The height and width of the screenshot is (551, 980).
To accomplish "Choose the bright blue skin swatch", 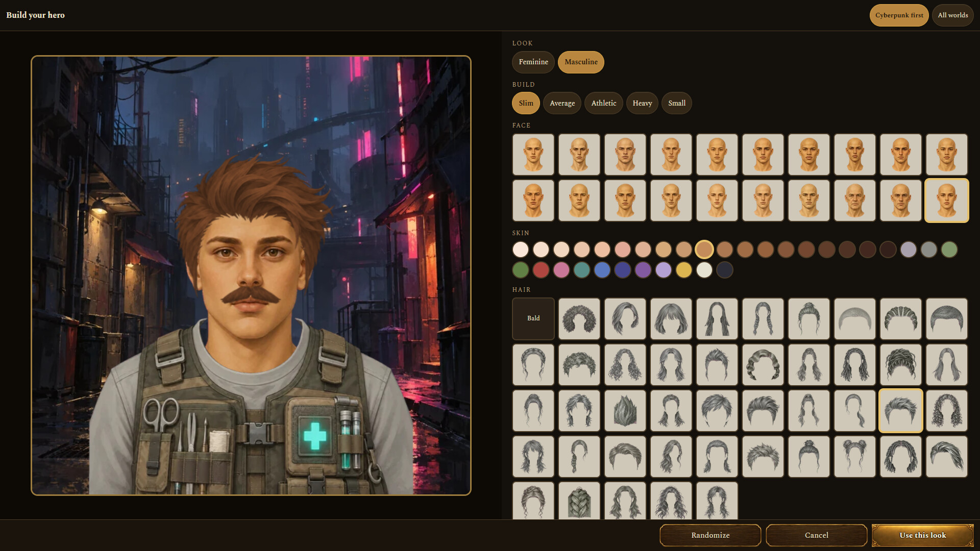I will (602, 270).
